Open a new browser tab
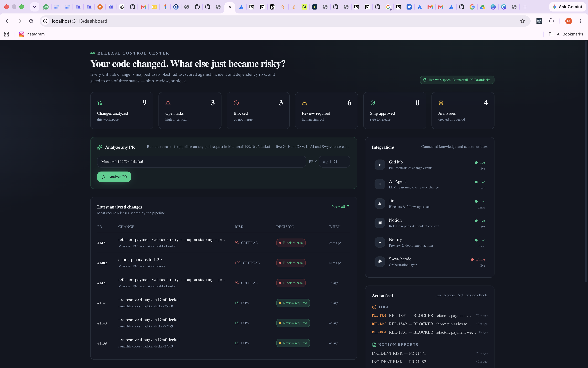This screenshot has width=588, height=368. 525,7
